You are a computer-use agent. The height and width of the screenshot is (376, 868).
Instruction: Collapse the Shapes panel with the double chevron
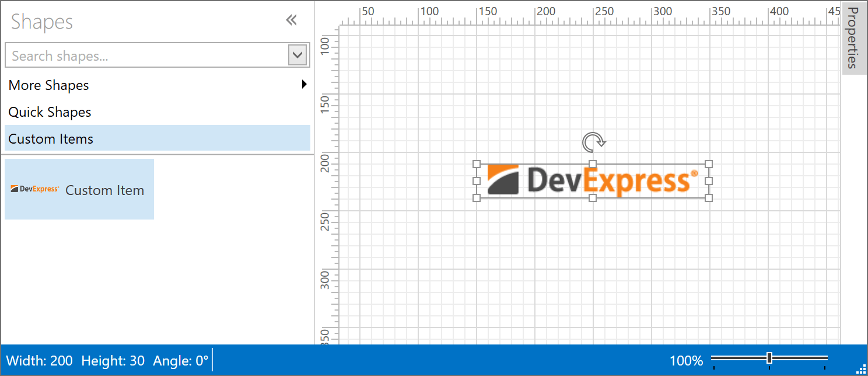pyautogui.click(x=291, y=19)
